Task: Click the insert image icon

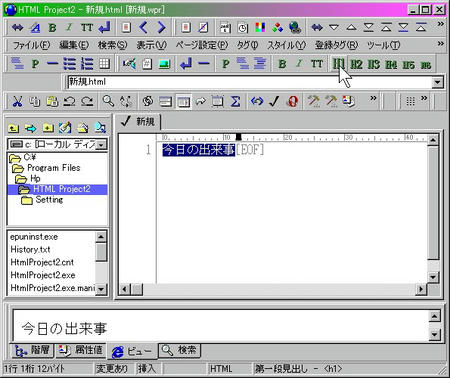Action: [164, 63]
